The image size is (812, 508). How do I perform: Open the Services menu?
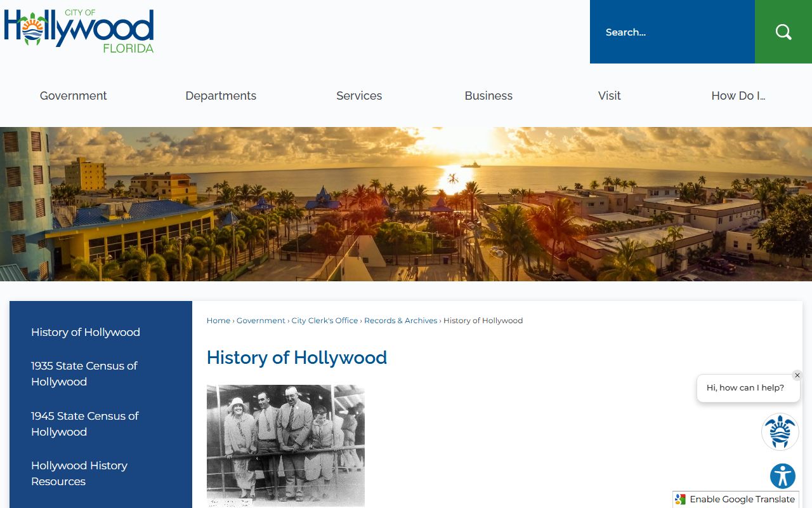[359, 96]
